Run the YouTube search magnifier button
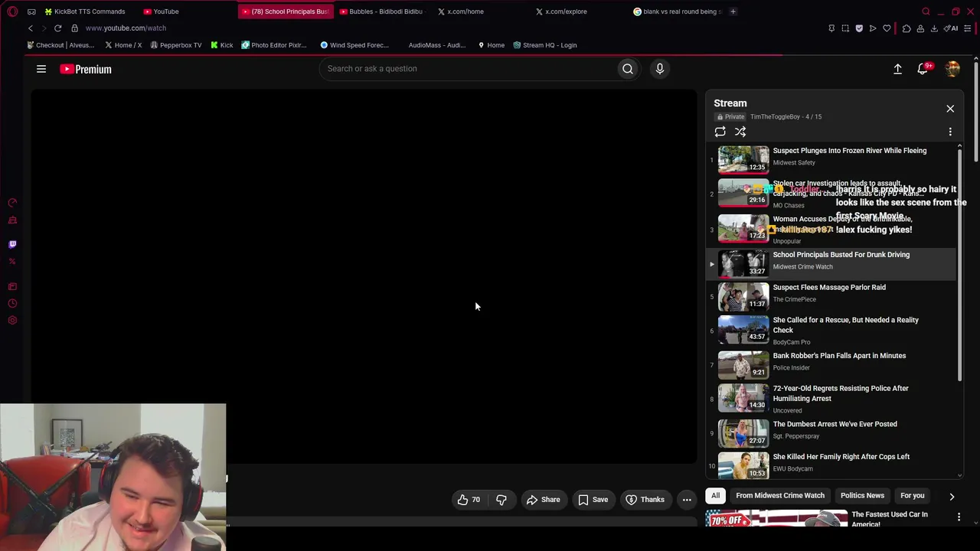 pos(628,69)
